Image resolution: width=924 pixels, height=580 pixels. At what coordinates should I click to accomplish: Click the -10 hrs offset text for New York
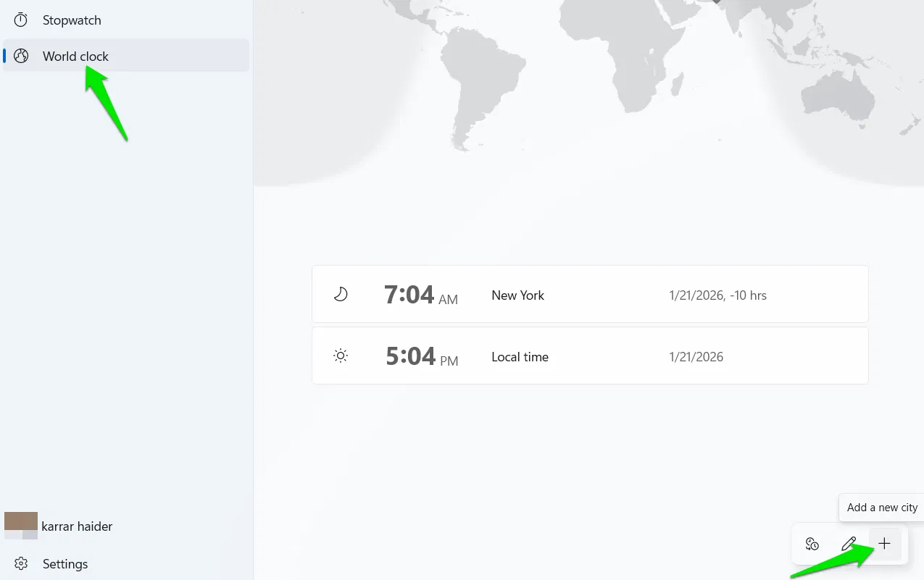coord(751,295)
